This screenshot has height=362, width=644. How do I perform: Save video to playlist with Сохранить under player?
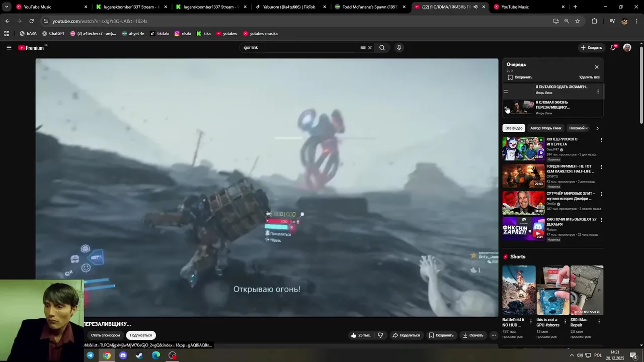(x=441, y=335)
